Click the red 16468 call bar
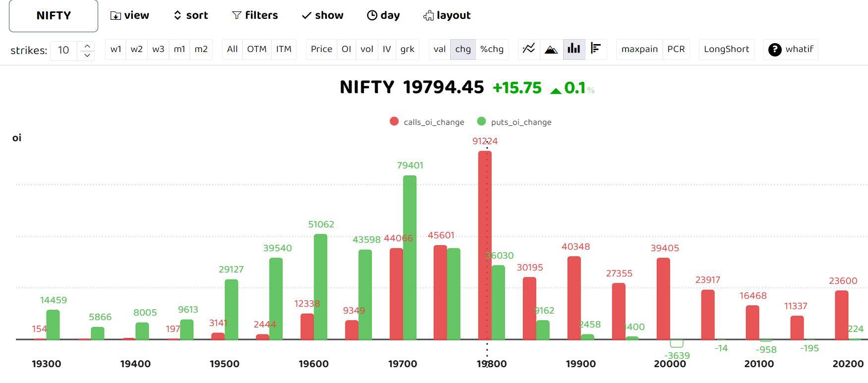Image resolution: width=868 pixels, height=383 pixels. tap(752, 323)
